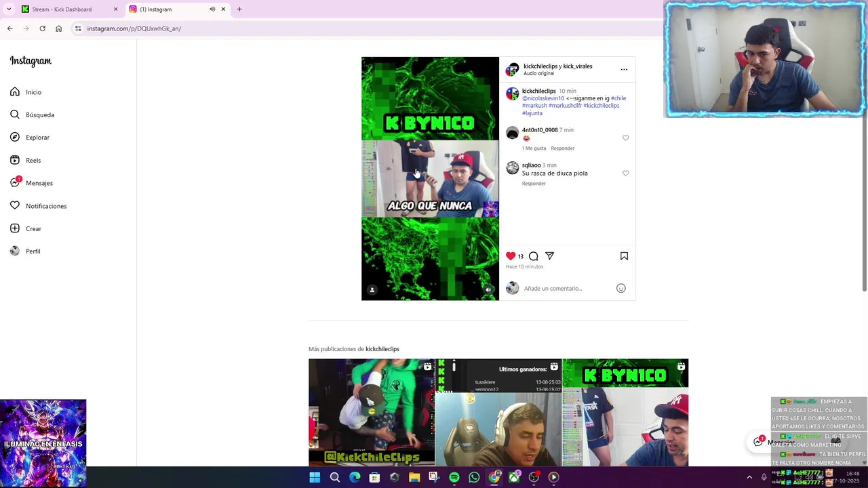Open Windows taskbar search
The image size is (868, 488).
click(335, 477)
